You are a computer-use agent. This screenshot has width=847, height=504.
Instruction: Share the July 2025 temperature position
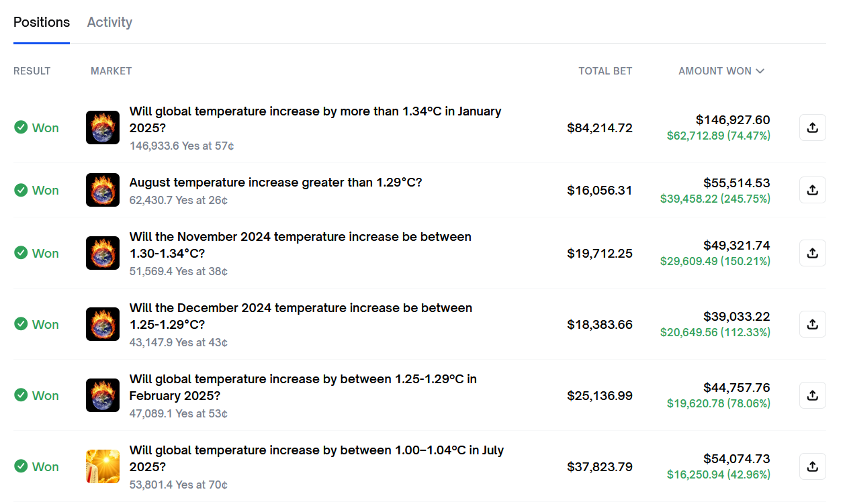click(x=812, y=466)
